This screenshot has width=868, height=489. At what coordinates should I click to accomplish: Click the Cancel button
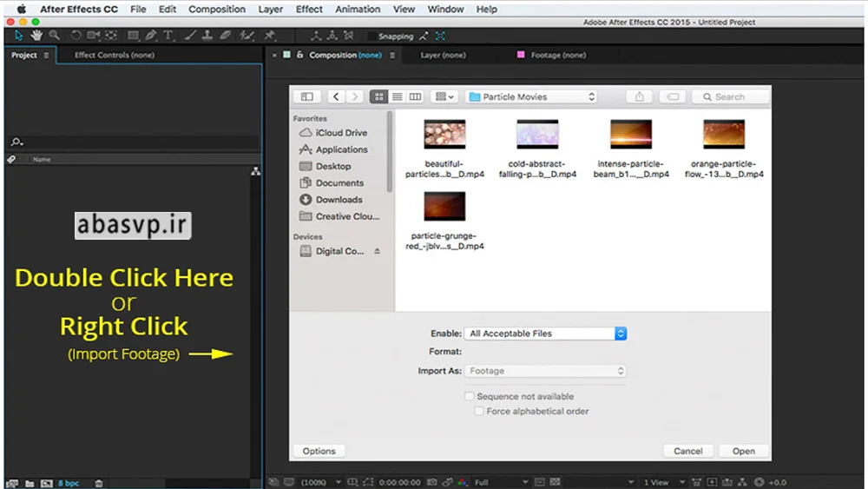[x=688, y=451]
